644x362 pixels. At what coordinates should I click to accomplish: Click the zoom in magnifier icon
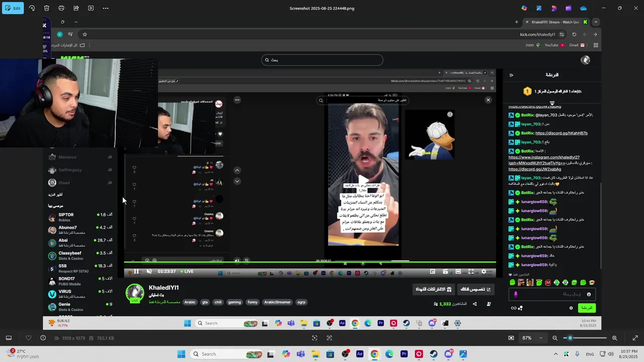tap(614, 338)
